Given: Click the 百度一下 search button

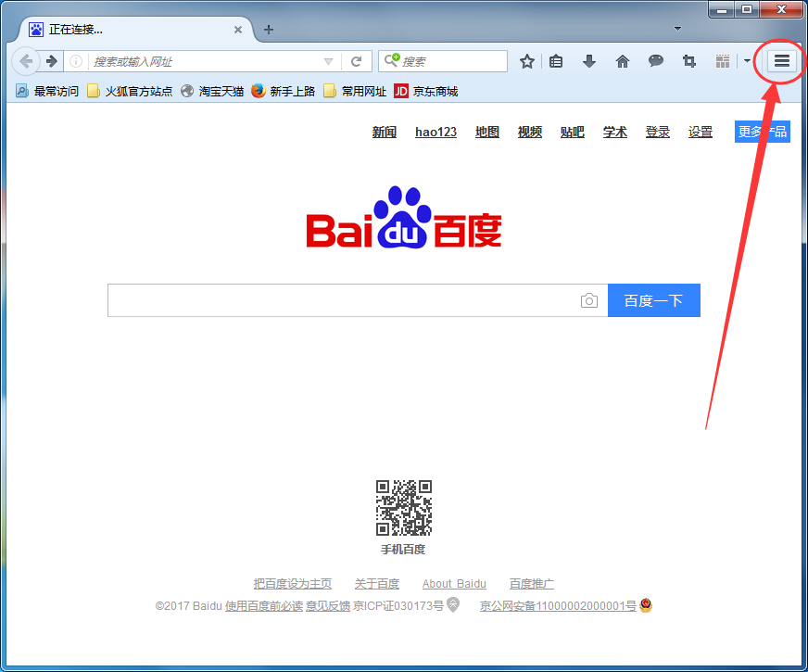Looking at the screenshot, I should 654,300.
